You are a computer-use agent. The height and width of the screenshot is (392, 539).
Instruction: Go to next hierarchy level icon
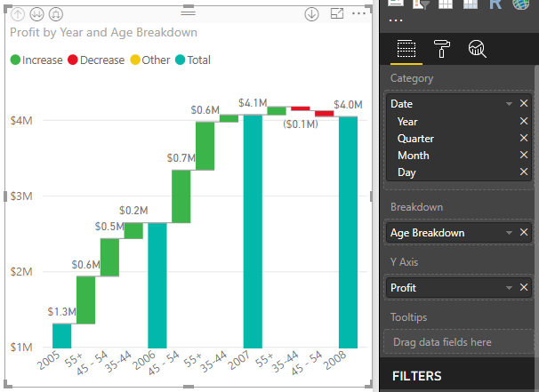pos(36,14)
